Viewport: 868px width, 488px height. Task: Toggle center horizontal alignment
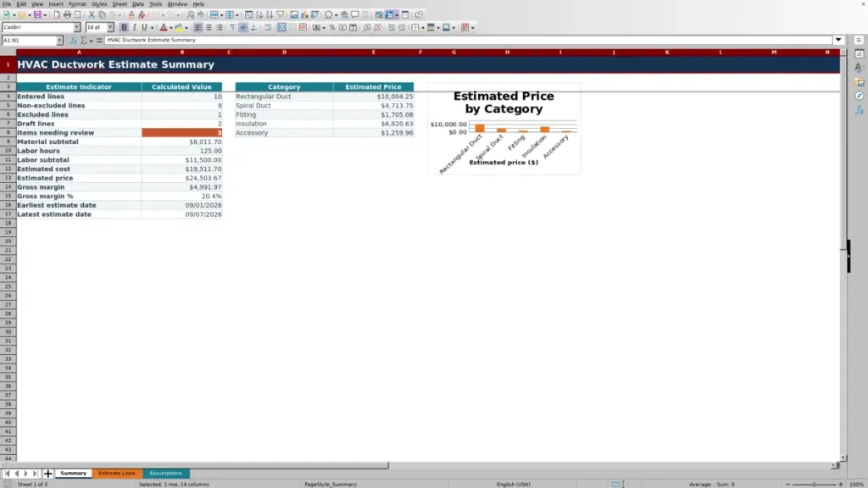point(209,28)
